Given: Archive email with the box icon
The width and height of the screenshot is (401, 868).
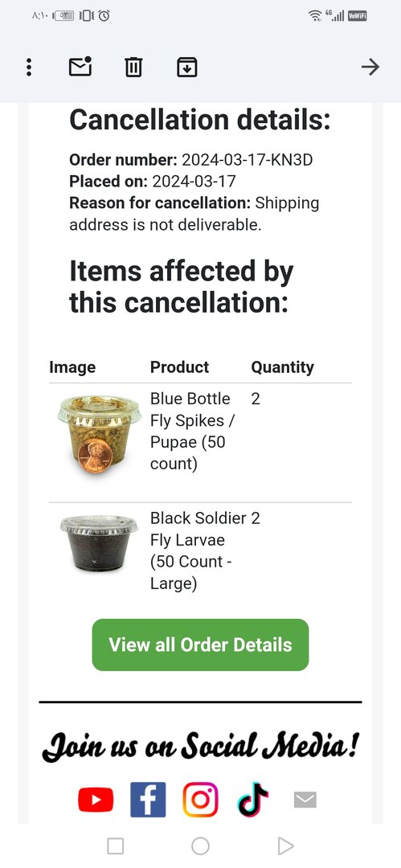Looking at the screenshot, I should (187, 68).
